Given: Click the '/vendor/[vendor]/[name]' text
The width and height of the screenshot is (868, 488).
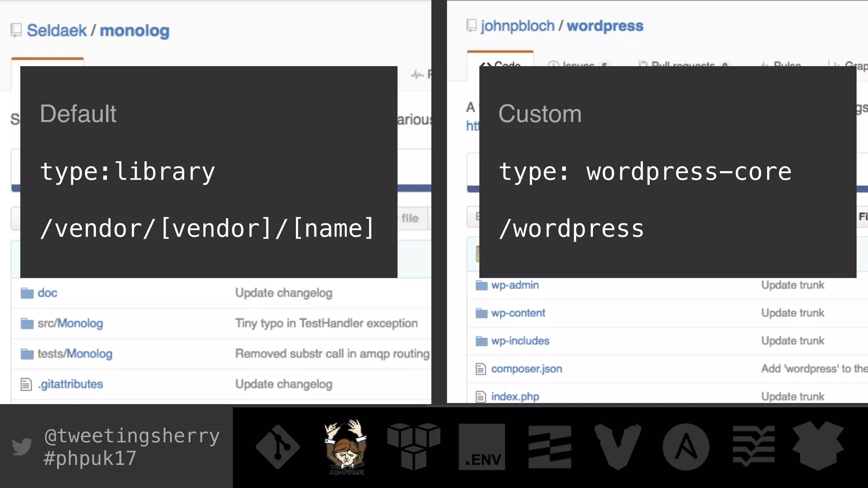Looking at the screenshot, I should coord(207,229).
